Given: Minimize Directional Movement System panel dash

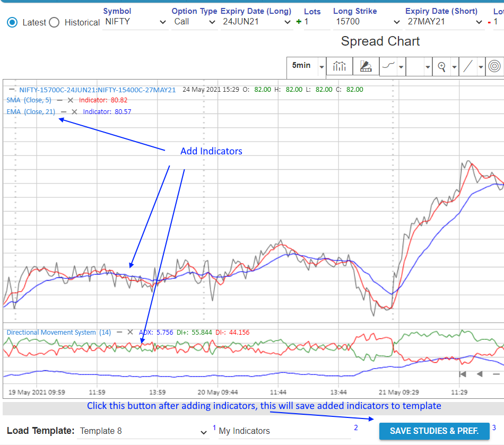Looking at the screenshot, I should pyautogui.click(x=119, y=332).
